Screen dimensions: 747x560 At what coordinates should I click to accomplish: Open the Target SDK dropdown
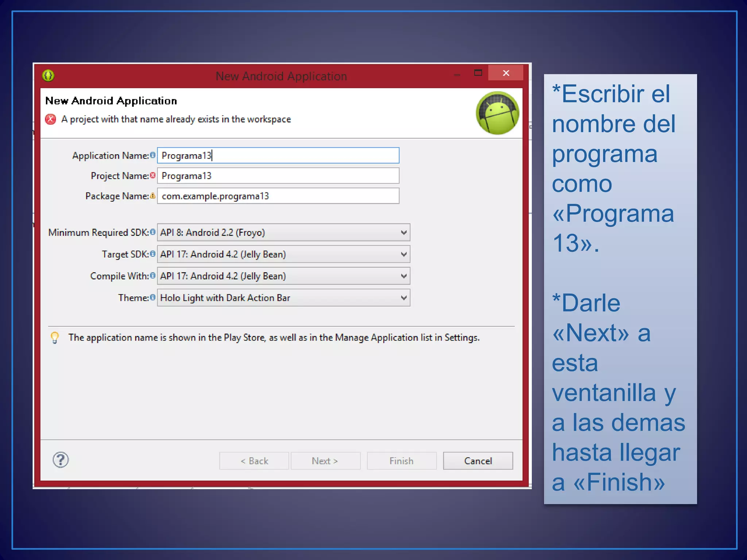[x=283, y=254]
